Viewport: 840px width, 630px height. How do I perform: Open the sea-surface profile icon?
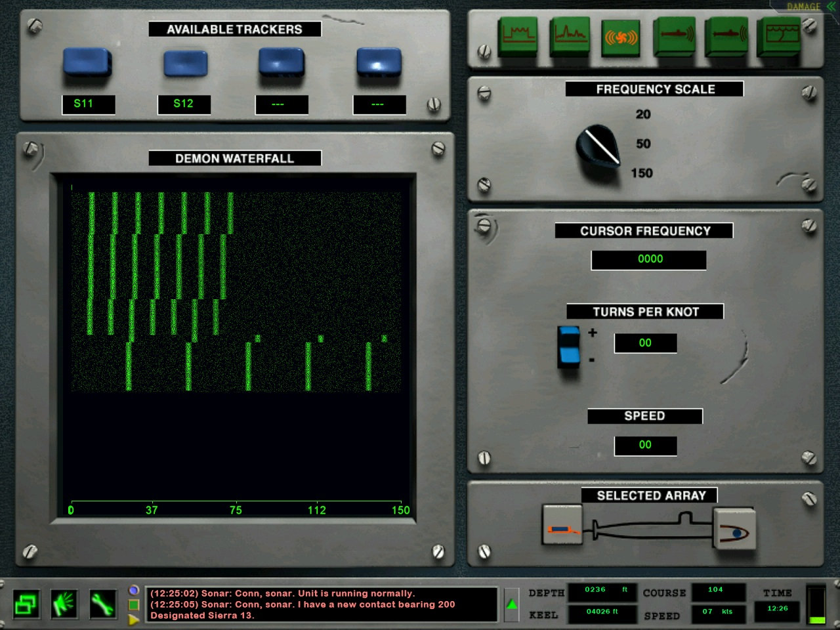tap(778, 35)
